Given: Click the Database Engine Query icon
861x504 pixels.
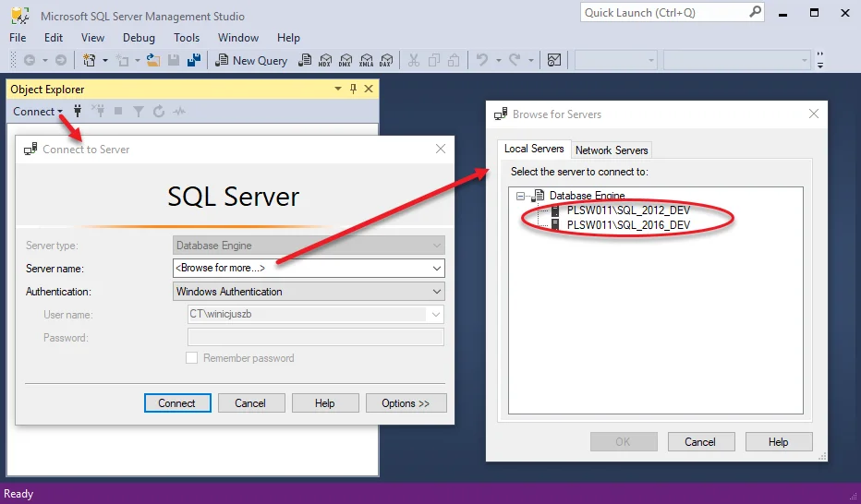Looking at the screenshot, I should click(x=305, y=60).
